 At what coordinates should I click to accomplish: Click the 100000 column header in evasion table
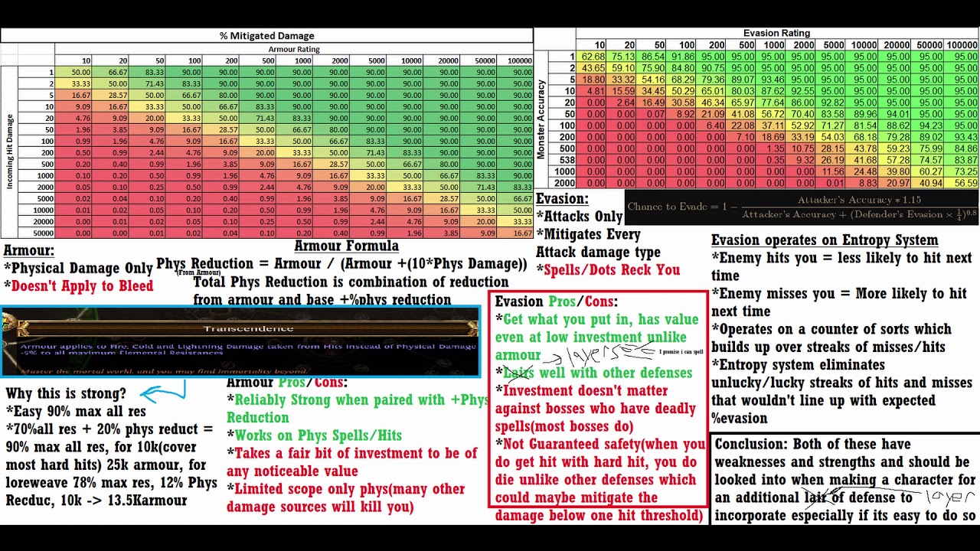[962, 45]
